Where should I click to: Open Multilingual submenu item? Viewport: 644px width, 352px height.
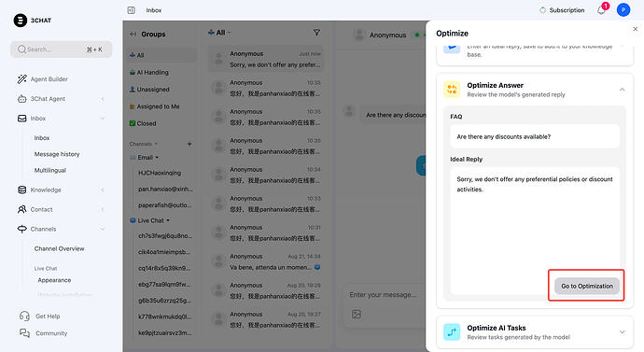[x=50, y=170]
